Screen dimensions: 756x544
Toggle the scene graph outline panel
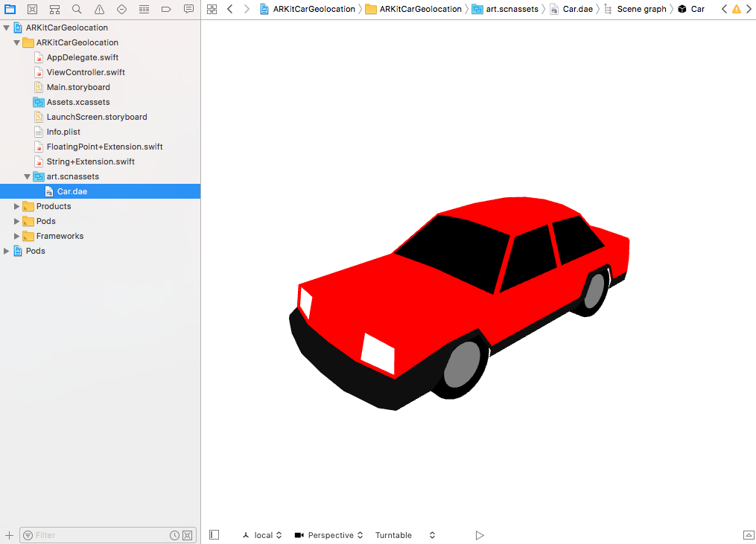click(x=215, y=535)
